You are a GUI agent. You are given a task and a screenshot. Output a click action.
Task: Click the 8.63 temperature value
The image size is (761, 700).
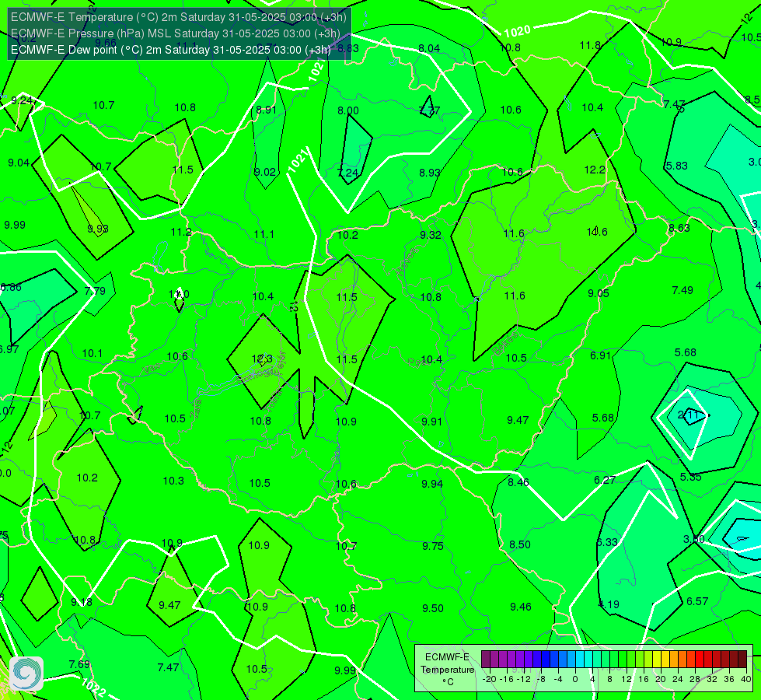coord(679,228)
